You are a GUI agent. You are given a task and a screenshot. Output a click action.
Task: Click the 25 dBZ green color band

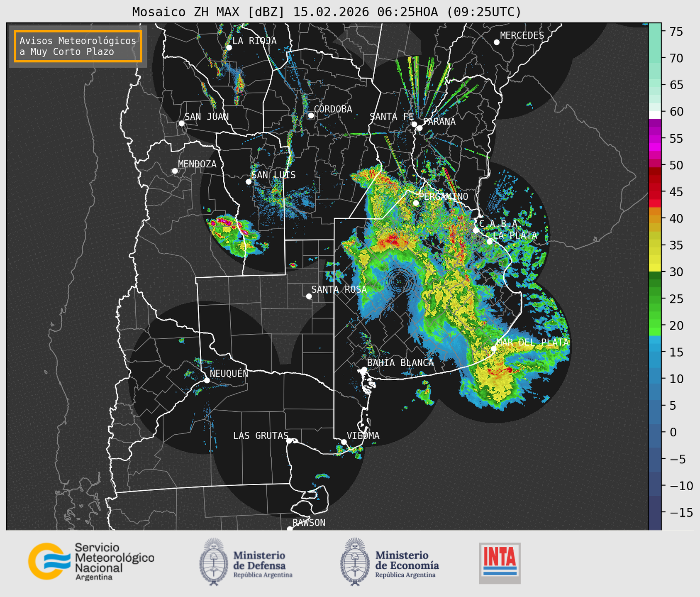click(655, 299)
